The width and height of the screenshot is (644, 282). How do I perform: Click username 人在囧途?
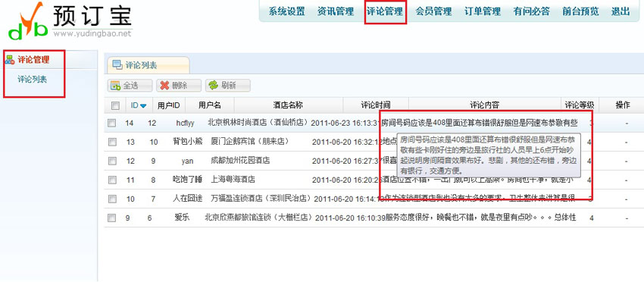[188, 199]
